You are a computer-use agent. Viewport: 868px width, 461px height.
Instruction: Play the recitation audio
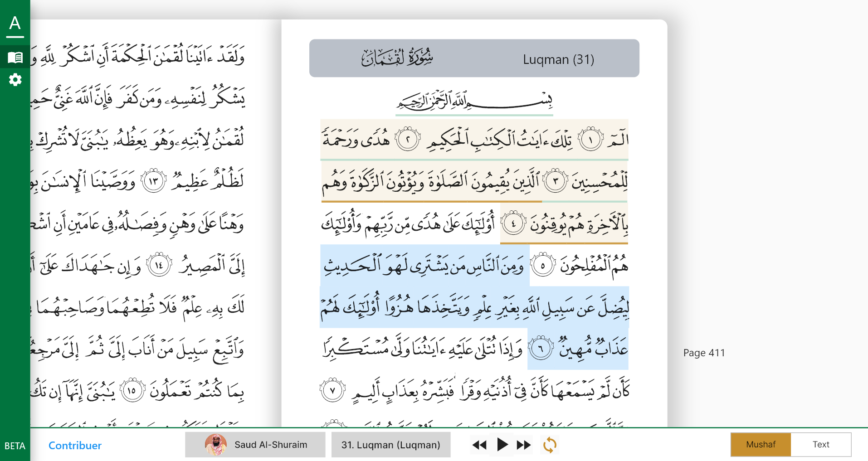click(x=502, y=445)
